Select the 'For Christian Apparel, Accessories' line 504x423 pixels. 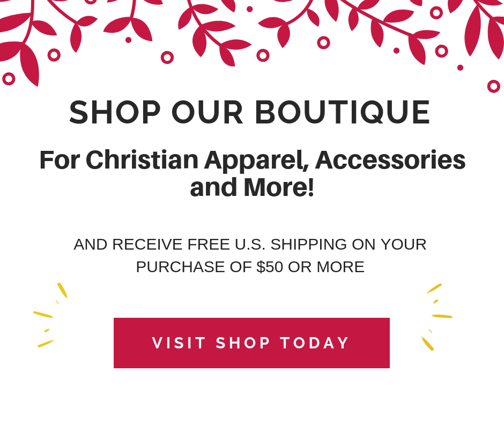coord(253,161)
